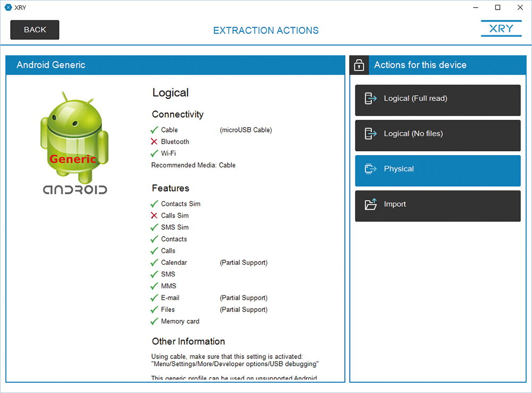Click the 'Files' feature label
The width and height of the screenshot is (532, 393).
tap(168, 310)
